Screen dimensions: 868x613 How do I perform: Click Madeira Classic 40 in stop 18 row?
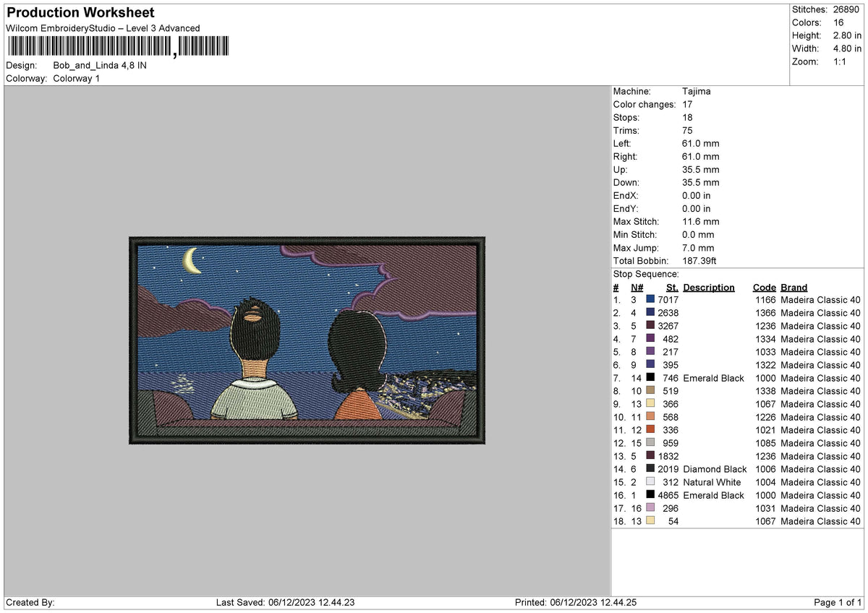[821, 521]
